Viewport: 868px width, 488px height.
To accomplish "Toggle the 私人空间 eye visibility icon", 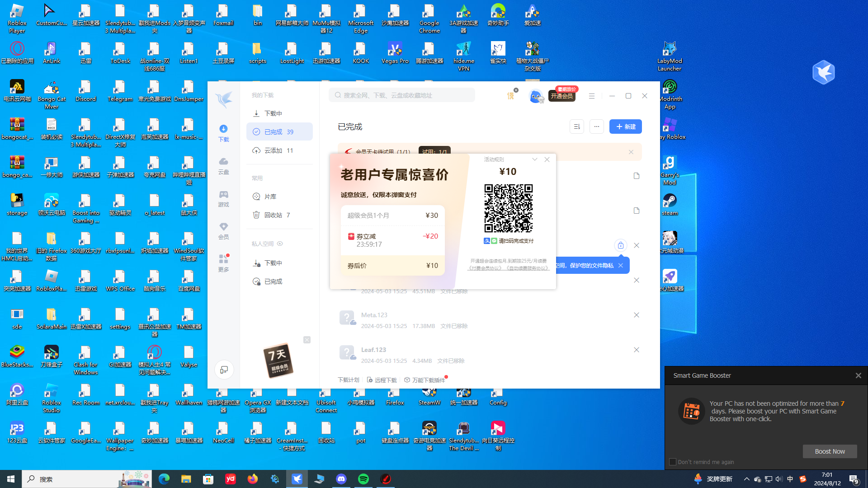I will [x=280, y=244].
